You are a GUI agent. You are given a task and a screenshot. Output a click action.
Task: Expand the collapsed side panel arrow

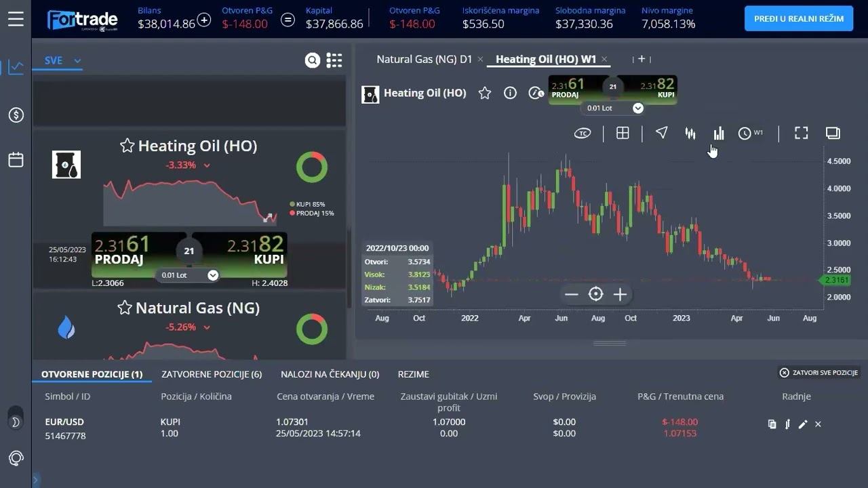point(35,481)
